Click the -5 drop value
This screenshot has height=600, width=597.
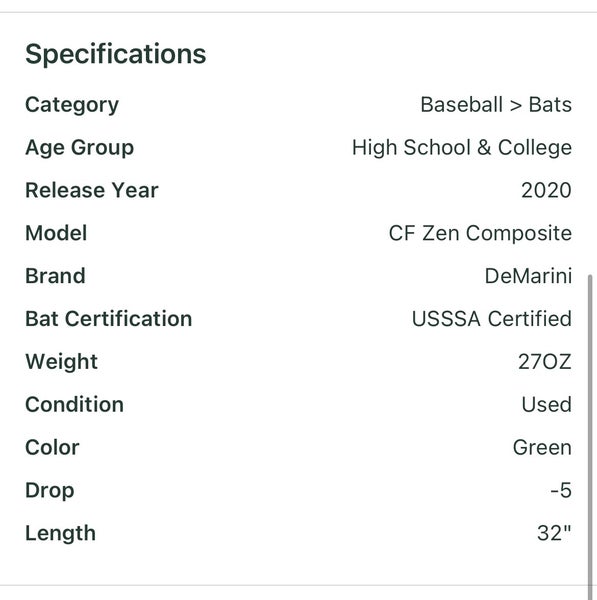coord(561,490)
